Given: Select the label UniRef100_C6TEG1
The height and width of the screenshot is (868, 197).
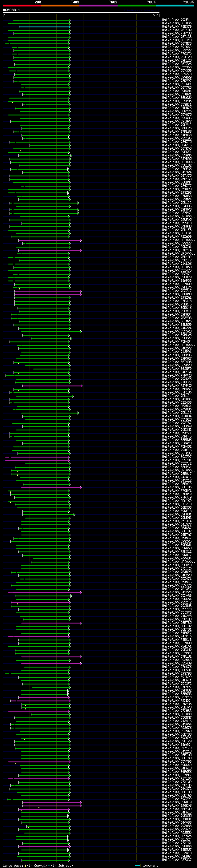Looking at the screenshot, I should [x=177, y=233].
